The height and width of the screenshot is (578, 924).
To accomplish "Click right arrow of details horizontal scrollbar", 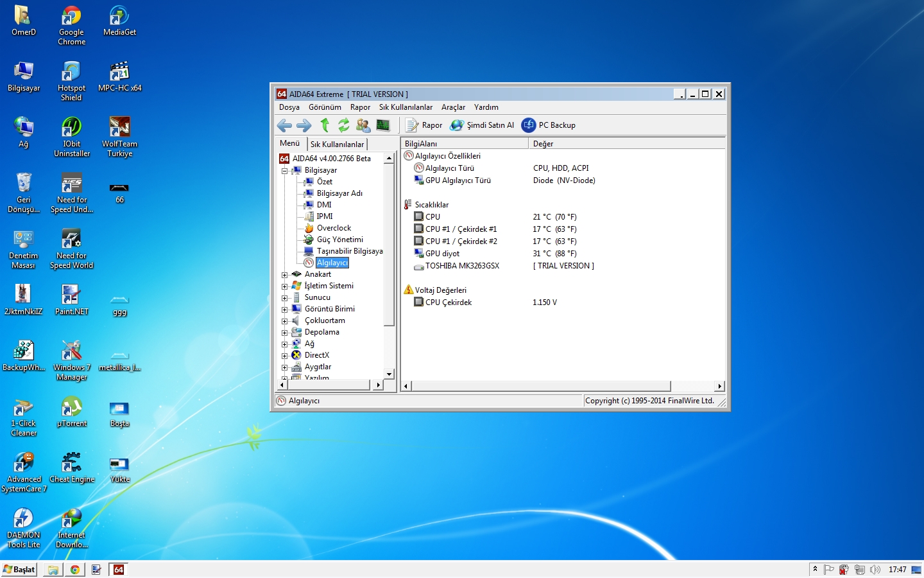I will click(x=720, y=386).
